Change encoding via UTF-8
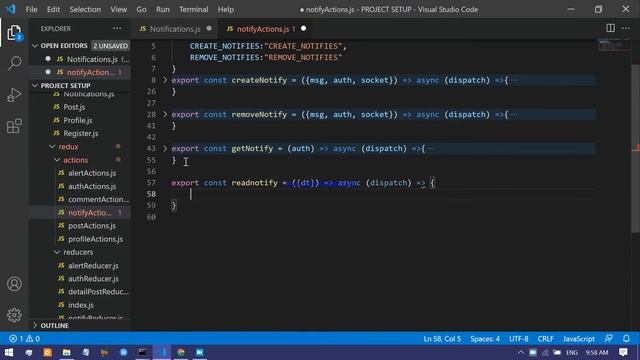 (519, 338)
